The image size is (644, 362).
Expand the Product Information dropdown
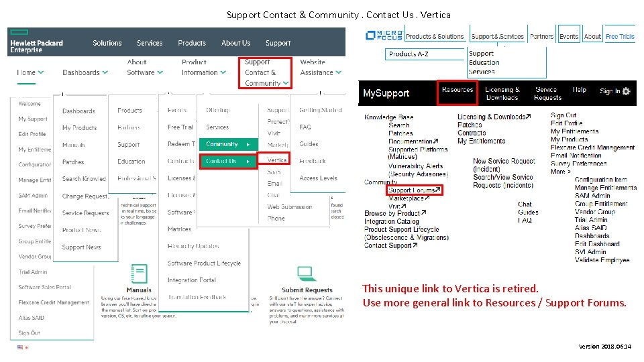204,67
